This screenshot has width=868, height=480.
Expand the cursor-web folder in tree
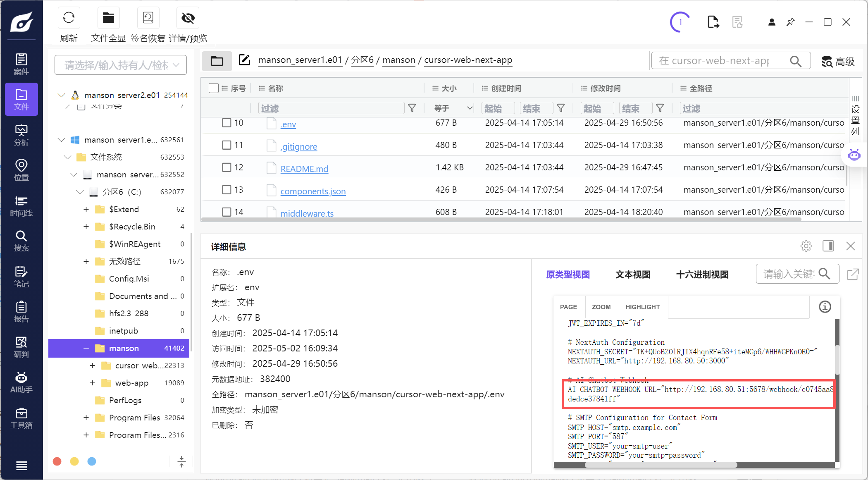click(x=92, y=365)
